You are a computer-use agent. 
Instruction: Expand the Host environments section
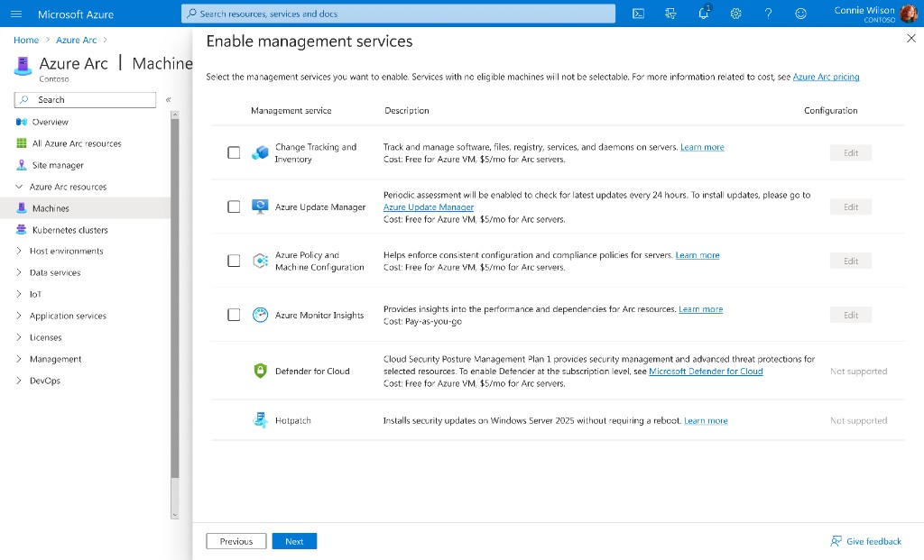pos(66,252)
